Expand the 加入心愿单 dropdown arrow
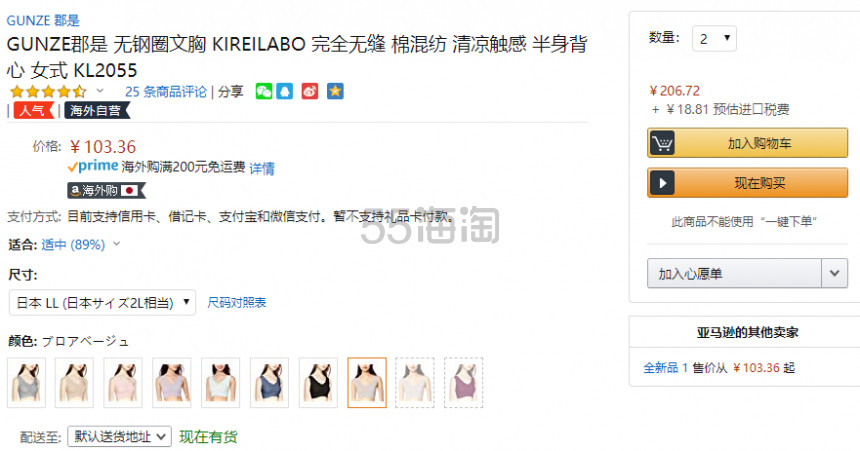Image resolution: width=860 pixels, height=451 pixels. tap(834, 273)
